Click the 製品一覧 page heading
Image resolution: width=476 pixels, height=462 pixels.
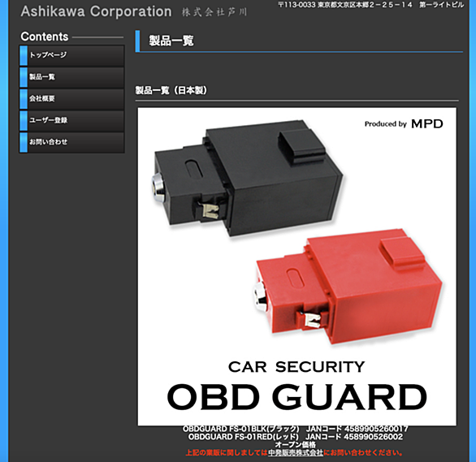click(171, 41)
